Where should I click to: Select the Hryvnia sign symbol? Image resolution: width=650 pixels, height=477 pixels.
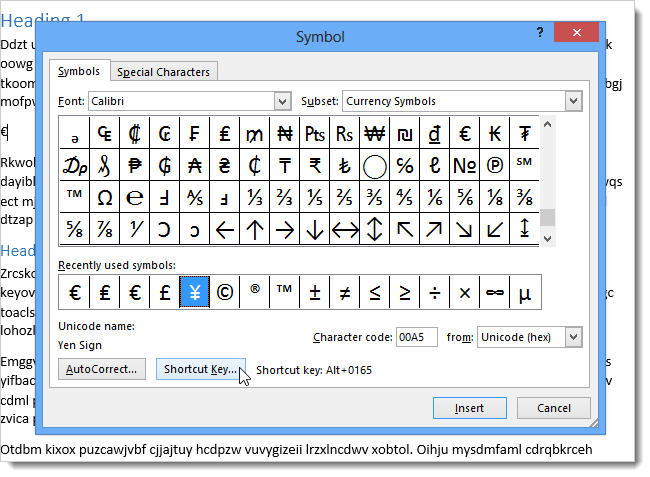pyautogui.click(x=224, y=165)
